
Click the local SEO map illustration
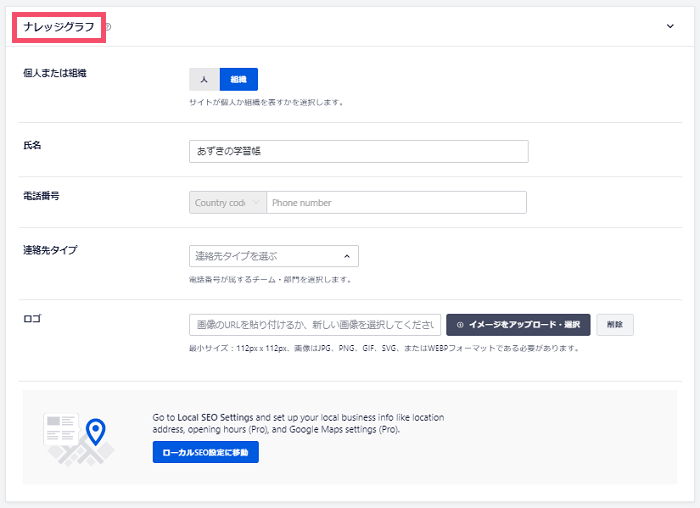click(x=79, y=440)
